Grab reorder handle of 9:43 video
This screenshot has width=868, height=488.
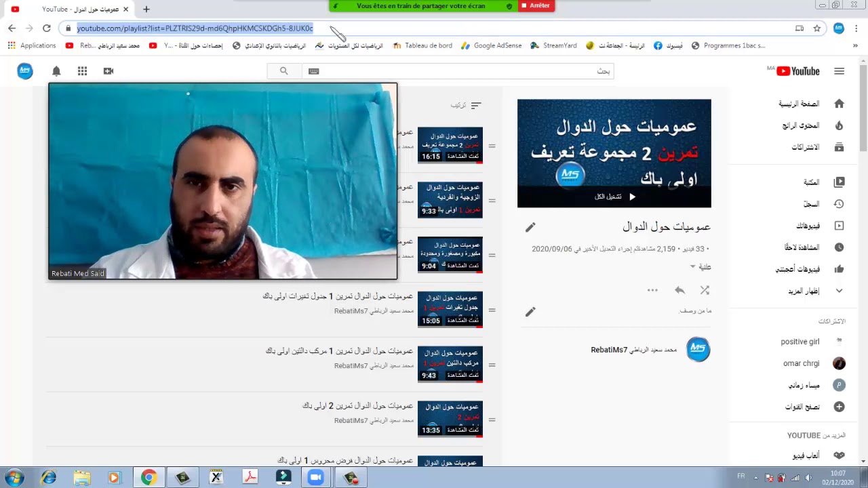click(492, 365)
